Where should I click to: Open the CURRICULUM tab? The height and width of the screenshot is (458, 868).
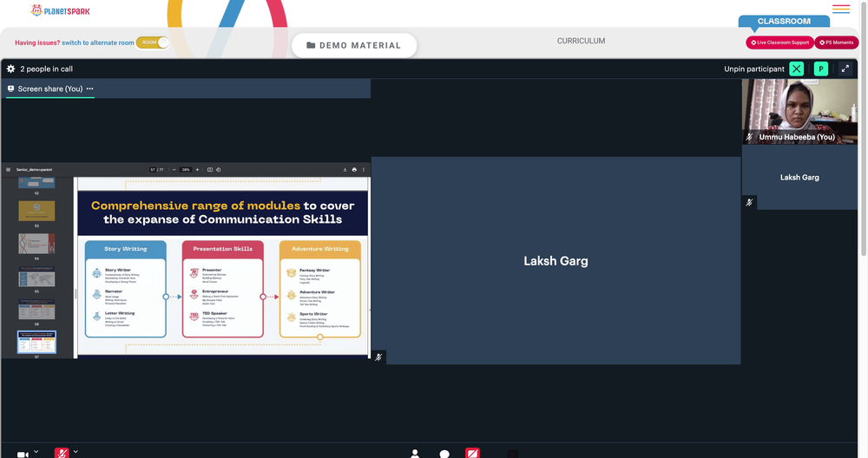tap(581, 41)
